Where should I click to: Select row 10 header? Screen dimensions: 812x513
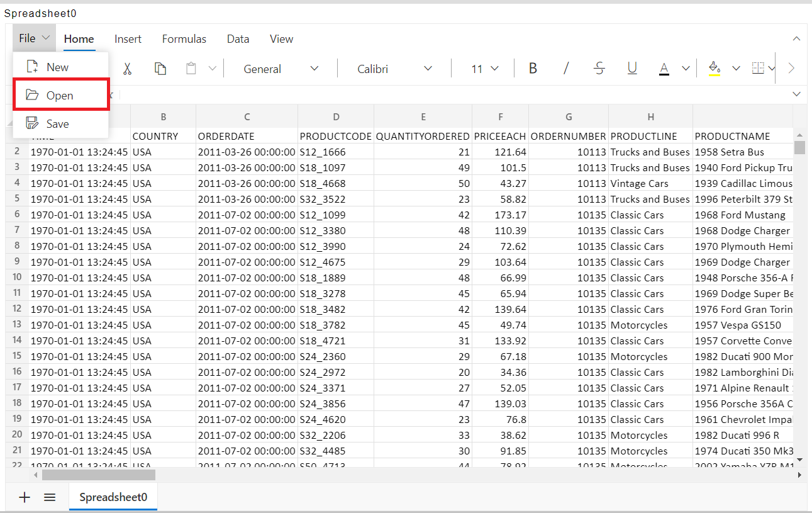pos(17,278)
